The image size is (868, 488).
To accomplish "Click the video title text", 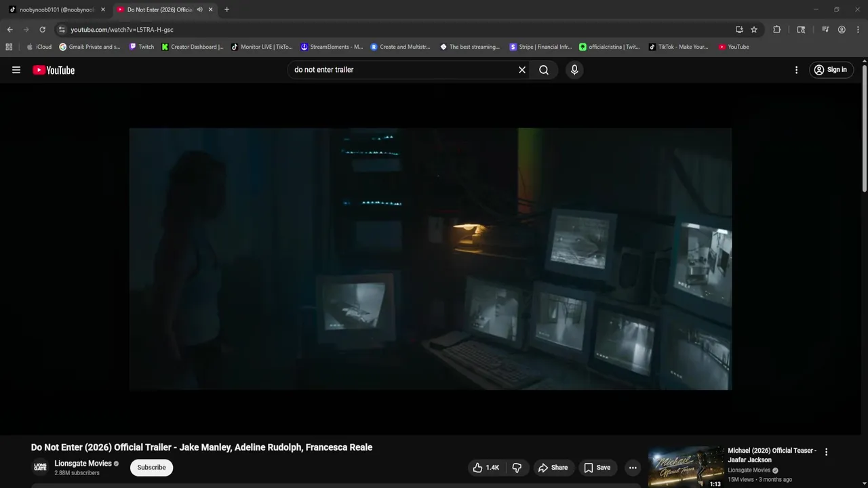I will tap(201, 447).
